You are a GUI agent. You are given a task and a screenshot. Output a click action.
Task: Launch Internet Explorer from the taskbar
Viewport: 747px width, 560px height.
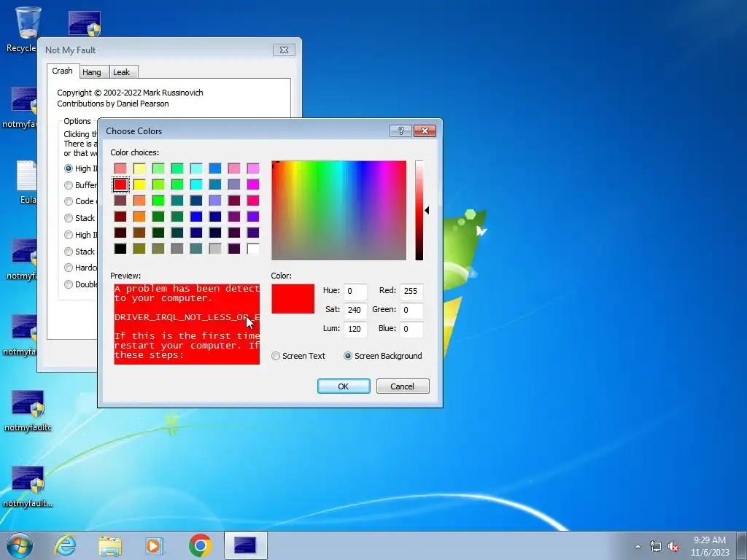pyautogui.click(x=65, y=545)
